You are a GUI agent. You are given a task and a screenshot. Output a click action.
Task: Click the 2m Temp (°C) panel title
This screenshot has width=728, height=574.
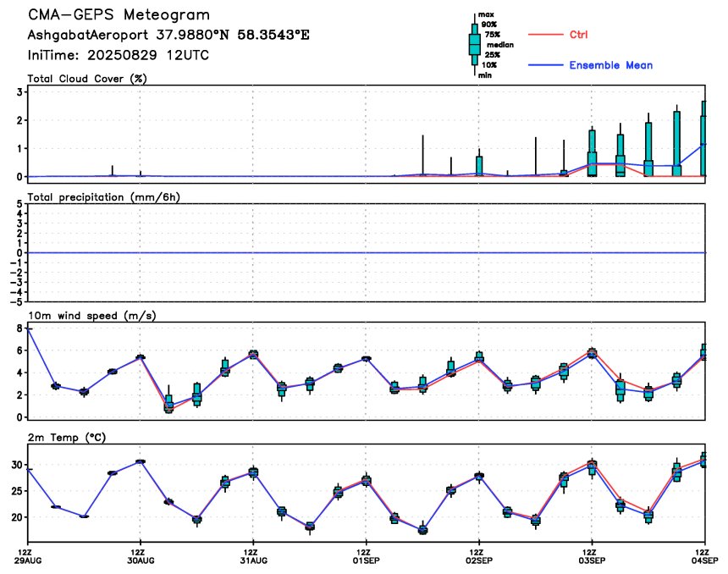pyautogui.click(x=67, y=438)
